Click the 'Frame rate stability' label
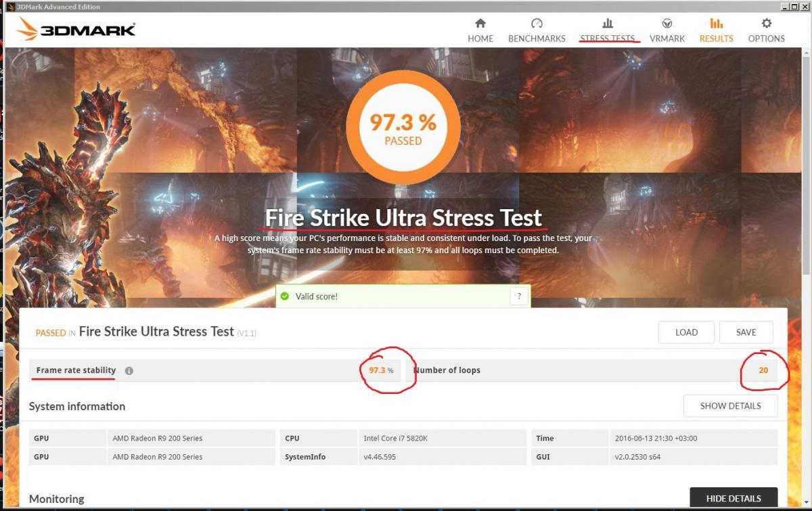Screen dimensions: 812x511 click(76, 370)
